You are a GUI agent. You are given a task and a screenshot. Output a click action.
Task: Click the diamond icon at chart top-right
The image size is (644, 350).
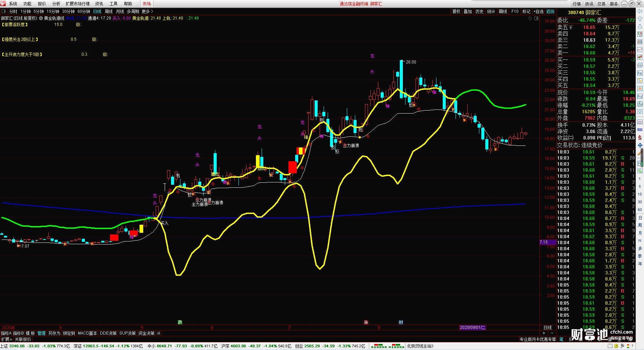point(530,18)
